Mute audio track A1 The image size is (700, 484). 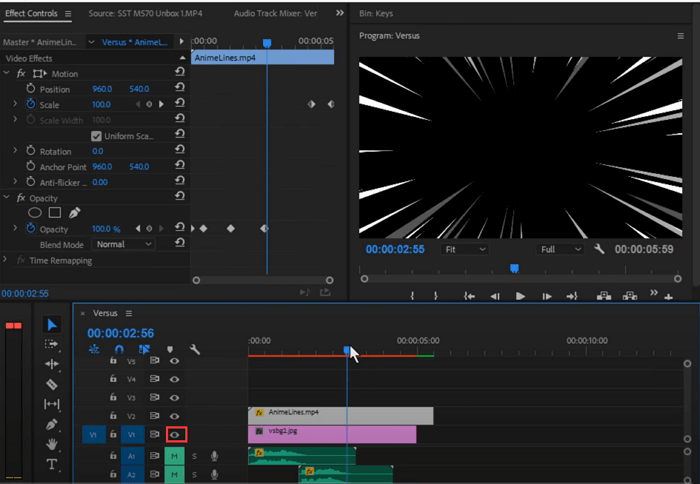click(174, 456)
